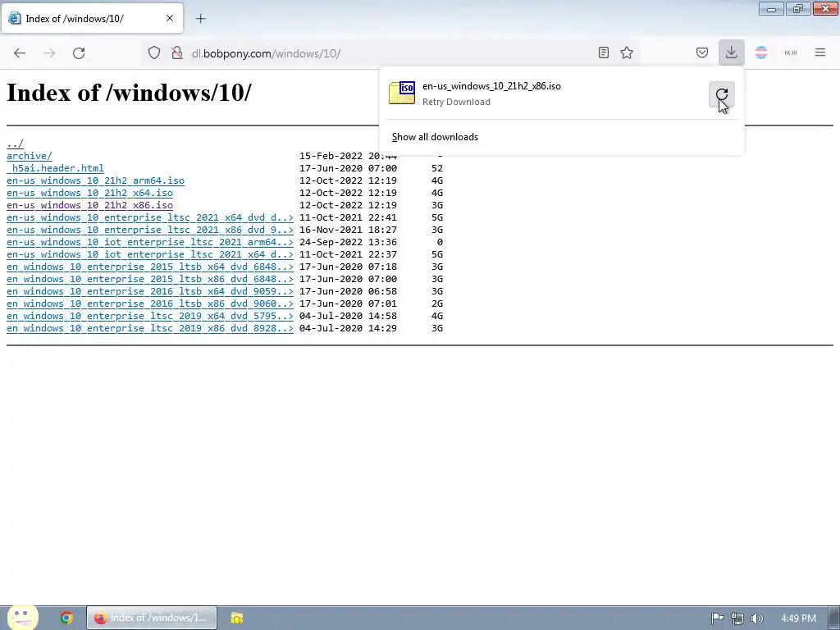Close the Index of /windows/10/ tab

pos(170,18)
